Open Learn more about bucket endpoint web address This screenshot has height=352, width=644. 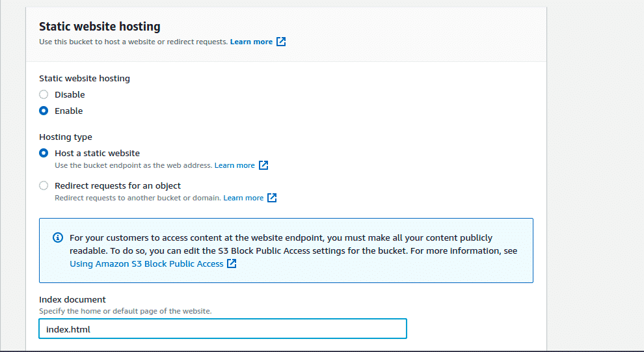tap(235, 165)
